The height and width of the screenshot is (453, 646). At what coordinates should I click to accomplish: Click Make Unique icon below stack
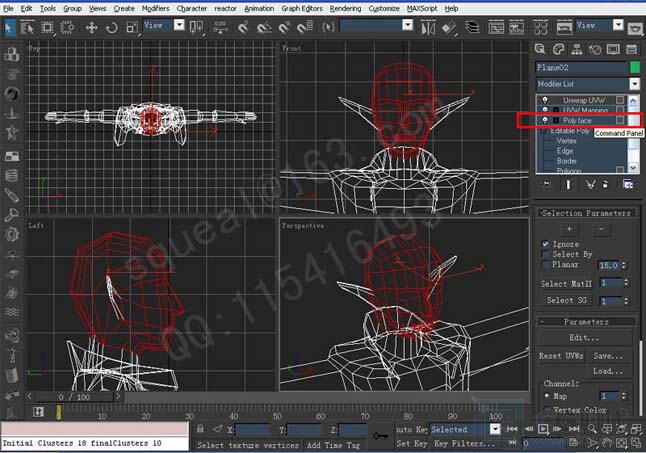[590, 184]
